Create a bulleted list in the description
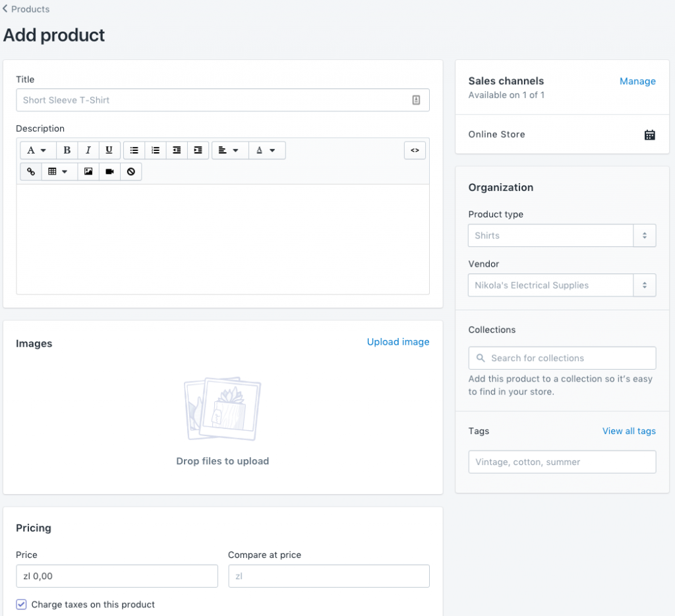 134,150
